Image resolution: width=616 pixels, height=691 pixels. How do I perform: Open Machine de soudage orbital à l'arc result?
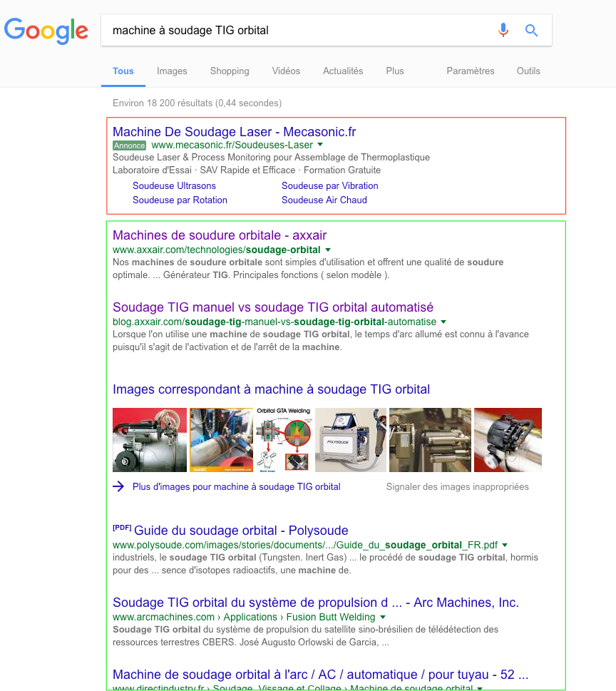320,675
